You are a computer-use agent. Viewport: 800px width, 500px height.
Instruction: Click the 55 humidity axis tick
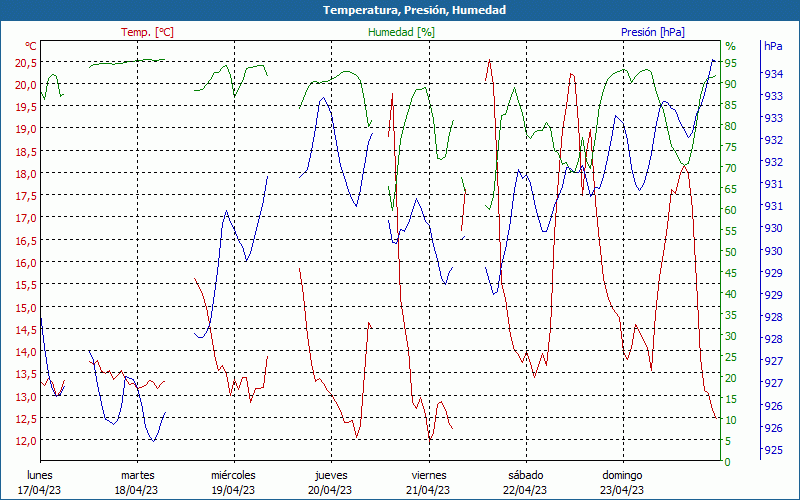coord(731,231)
